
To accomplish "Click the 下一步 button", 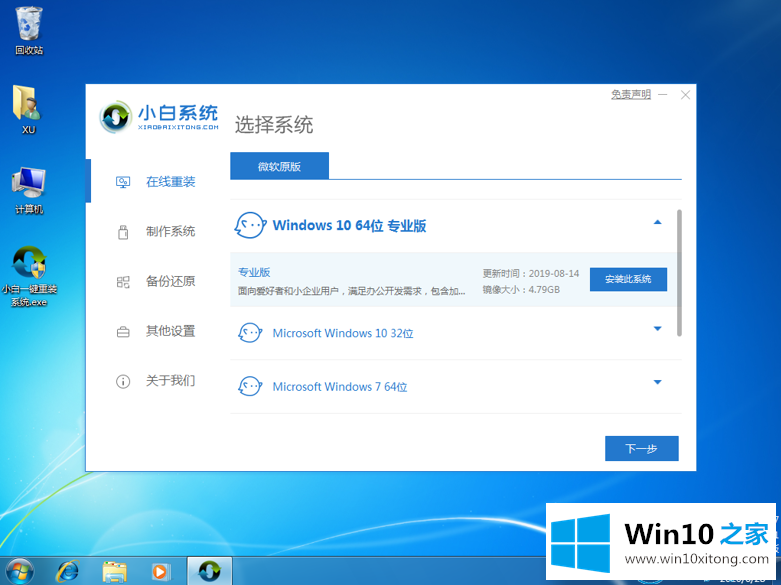I will pos(642,448).
